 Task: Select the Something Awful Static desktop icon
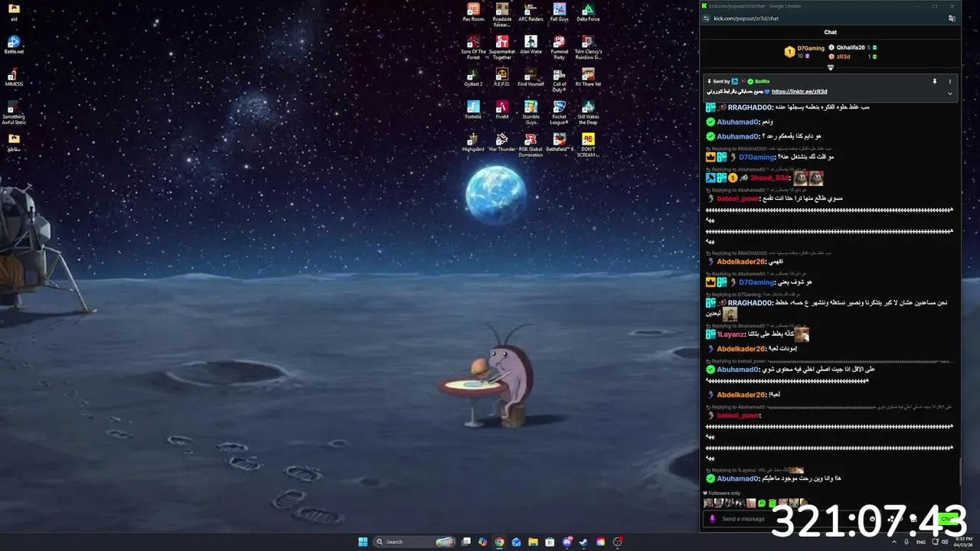[x=14, y=112]
